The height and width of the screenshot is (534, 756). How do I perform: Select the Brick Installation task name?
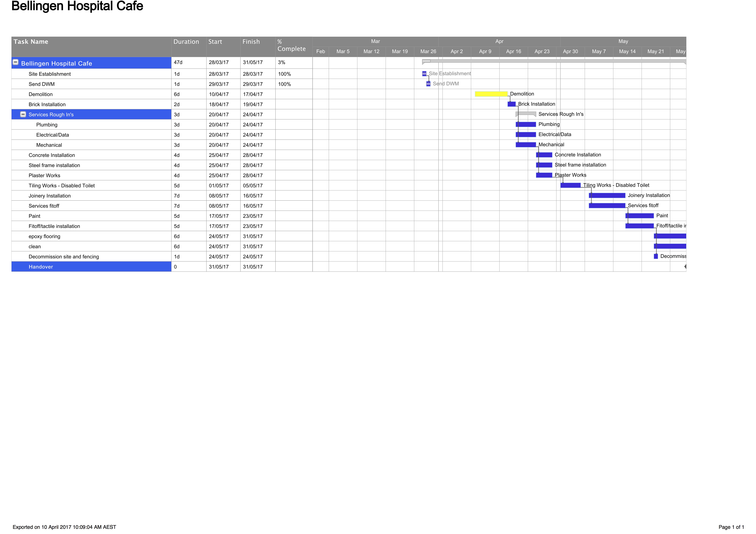click(47, 105)
